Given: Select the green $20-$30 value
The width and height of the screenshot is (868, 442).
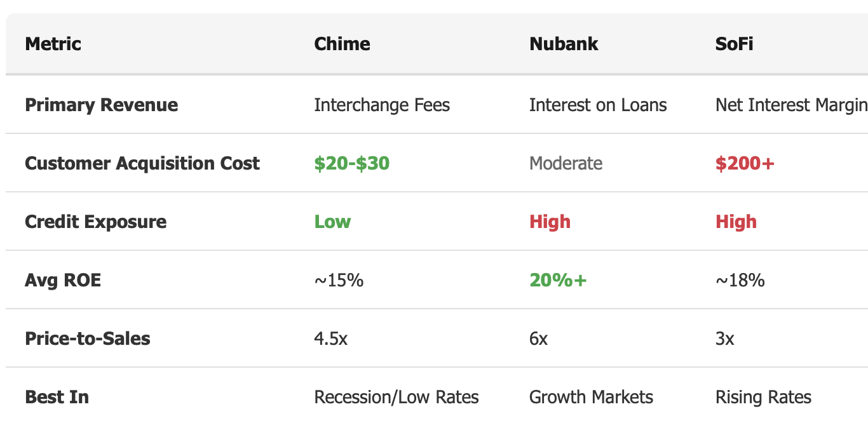Looking at the screenshot, I should (x=351, y=163).
